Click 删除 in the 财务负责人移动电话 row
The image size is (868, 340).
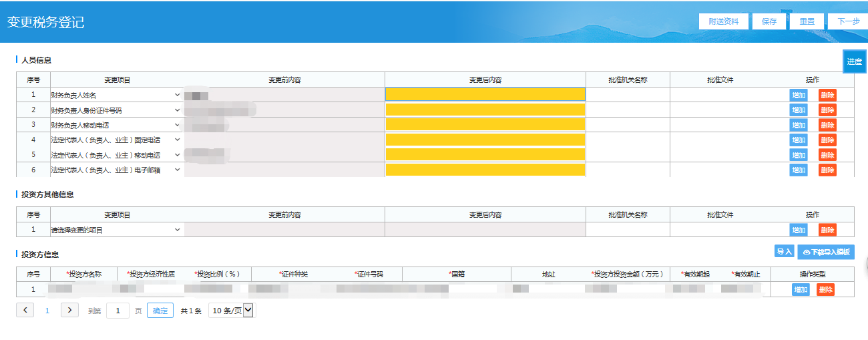click(x=827, y=125)
